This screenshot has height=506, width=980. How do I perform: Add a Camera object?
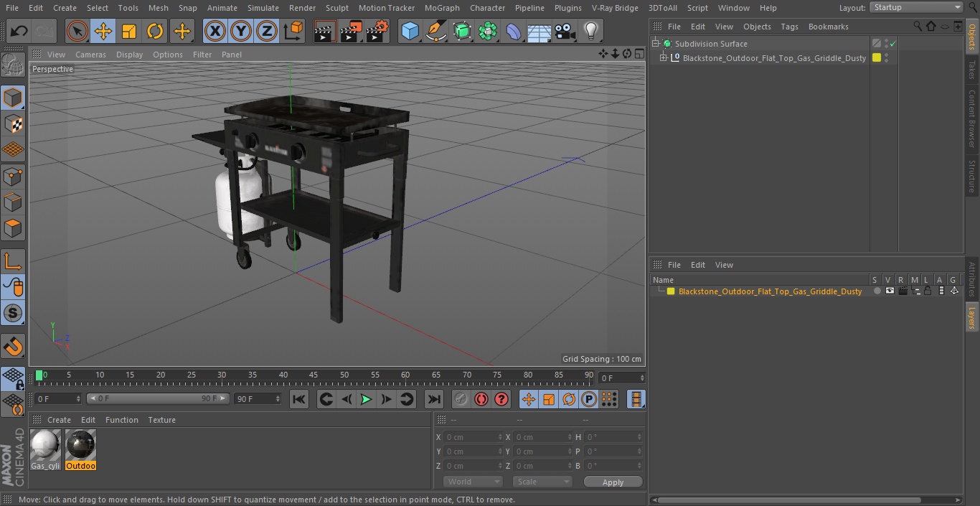[565, 31]
